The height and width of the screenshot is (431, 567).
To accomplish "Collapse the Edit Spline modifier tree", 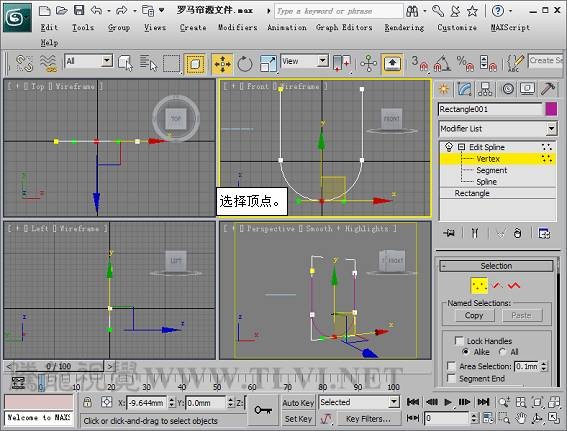I will click(461, 147).
